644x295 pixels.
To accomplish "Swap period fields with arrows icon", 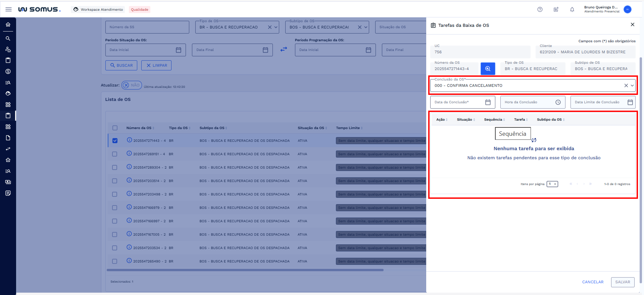I will tap(284, 49).
